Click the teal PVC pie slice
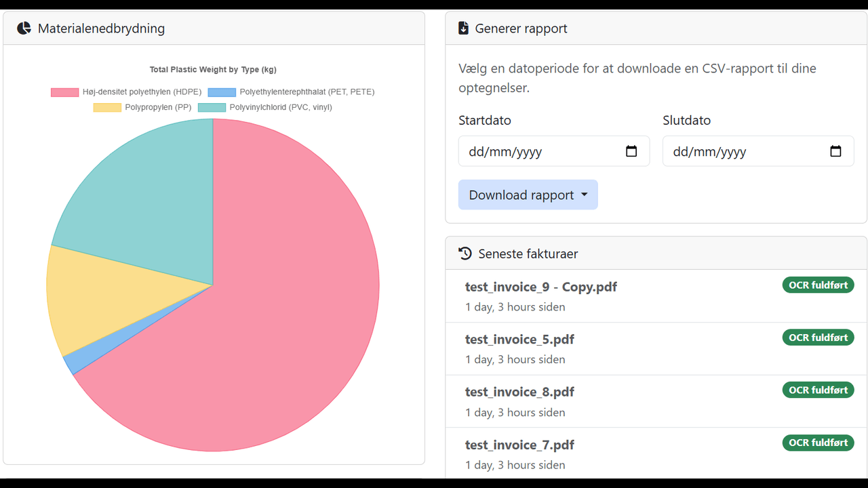This screenshot has width=868, height=488. [x=149, y=197]
